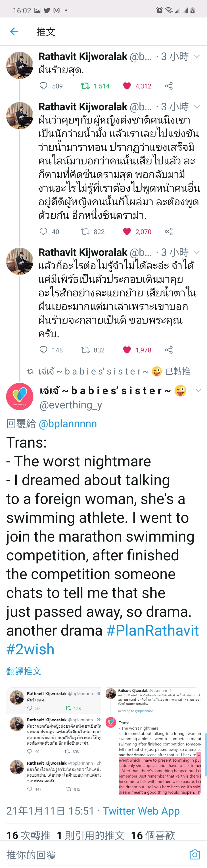Retweet the tweet showing 1,514 retweets
The image size is (207, 868).
(x=85, y=86)
